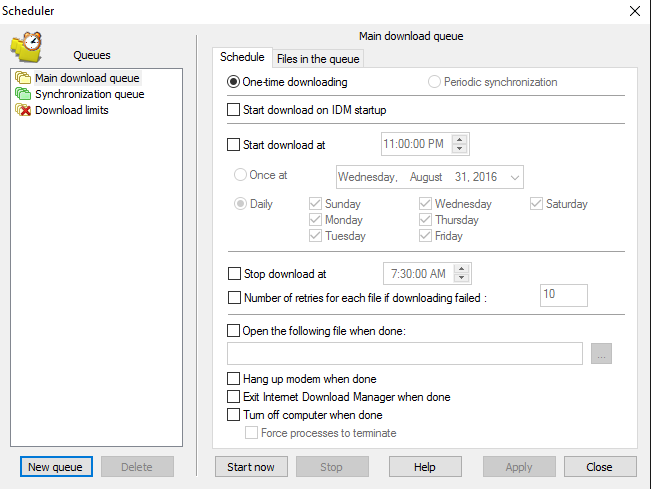Toggle the Wednesday checkbox
The height and width of the screenshot is (489, 651).
tap(425, 204)
